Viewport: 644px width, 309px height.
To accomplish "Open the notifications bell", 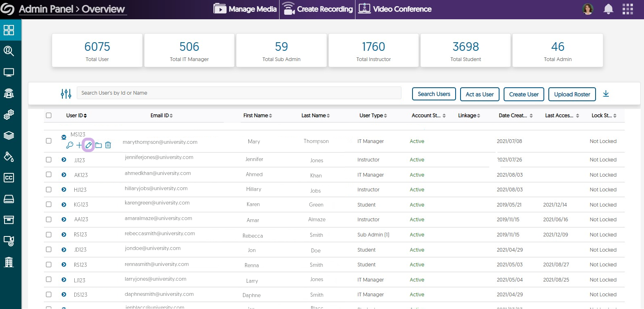I will [x=608, y=9].
